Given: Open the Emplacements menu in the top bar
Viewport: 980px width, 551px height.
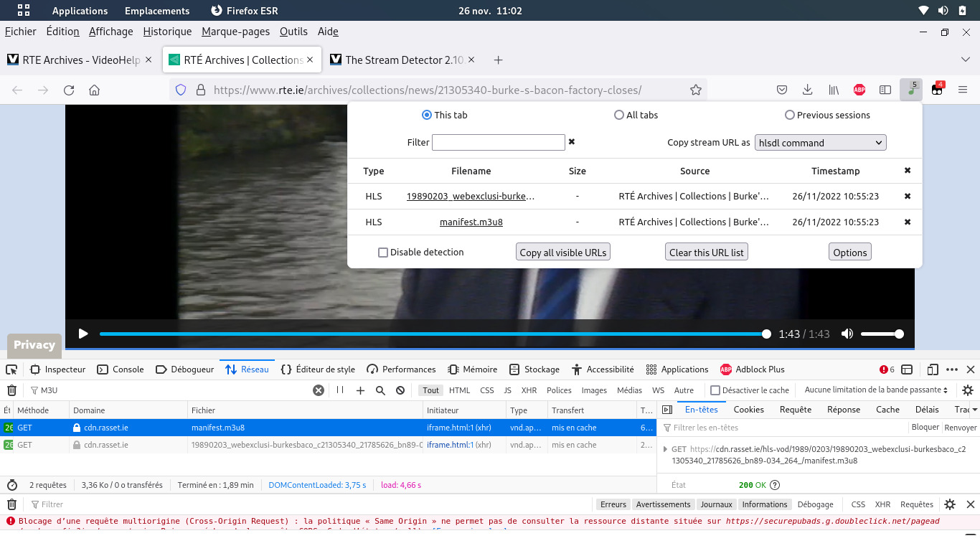Looking at the screenshot, I should pos(157,11).
